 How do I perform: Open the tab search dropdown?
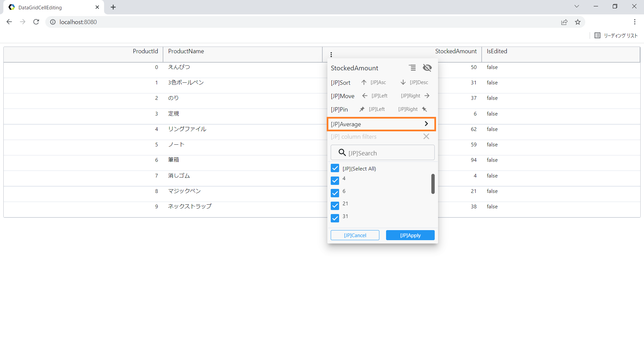(577, 6)
